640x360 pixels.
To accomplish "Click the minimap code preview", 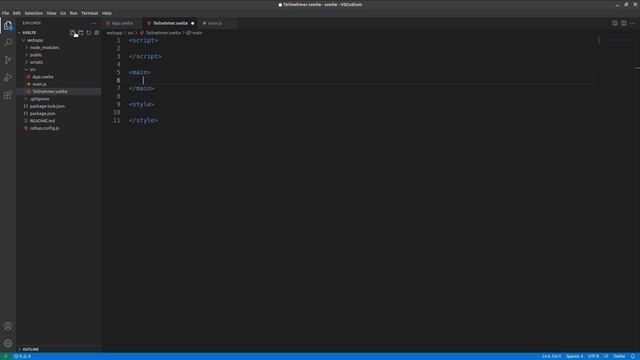I will [x=616, y=40].
